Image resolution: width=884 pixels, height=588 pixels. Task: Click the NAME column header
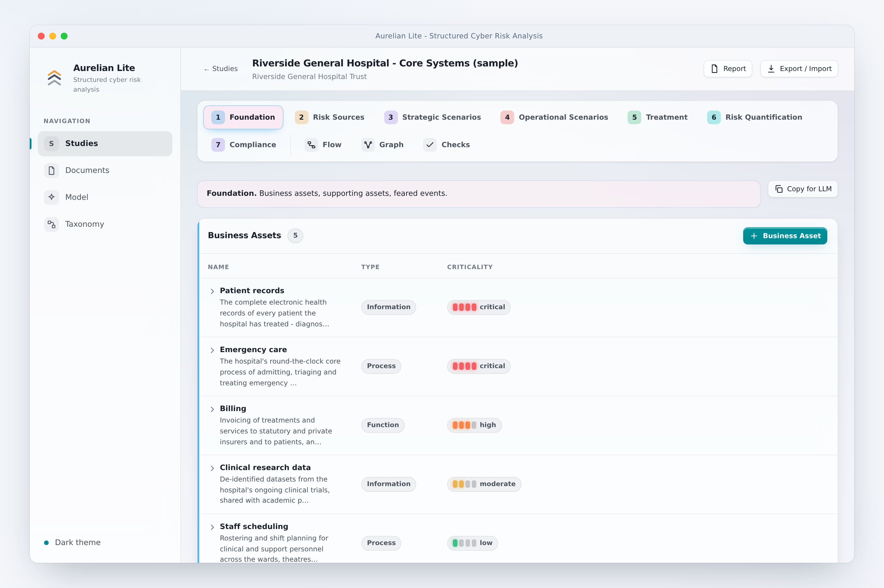218,267
